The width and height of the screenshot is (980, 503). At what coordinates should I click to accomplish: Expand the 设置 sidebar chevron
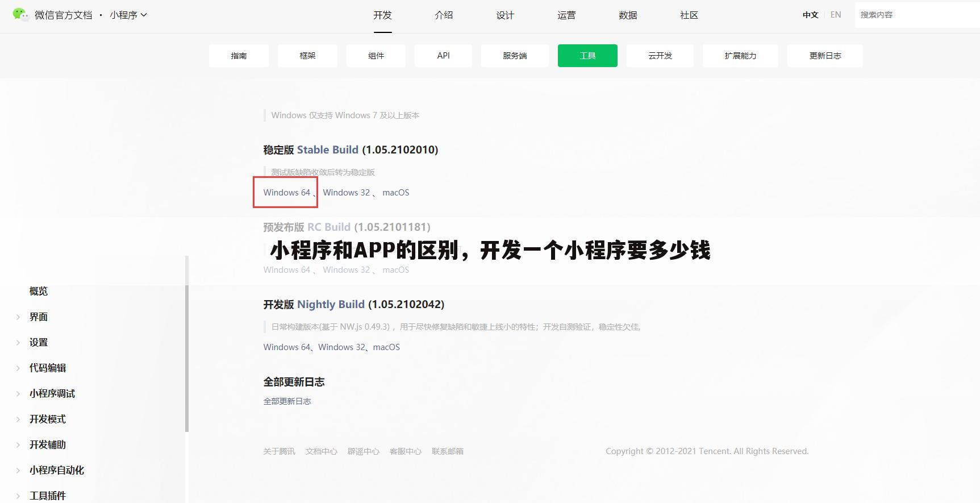[x=18, y=343]
